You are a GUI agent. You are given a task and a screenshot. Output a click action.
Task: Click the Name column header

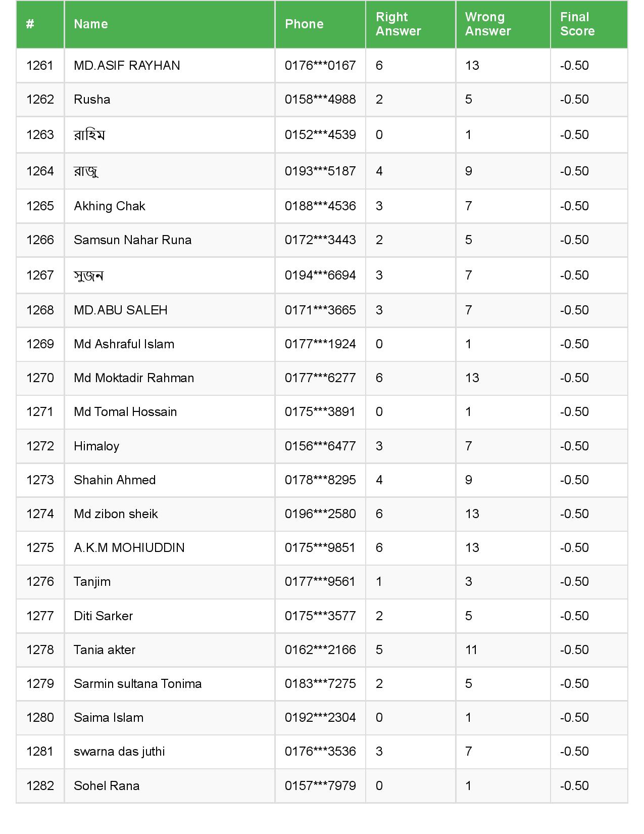point(91,24)
